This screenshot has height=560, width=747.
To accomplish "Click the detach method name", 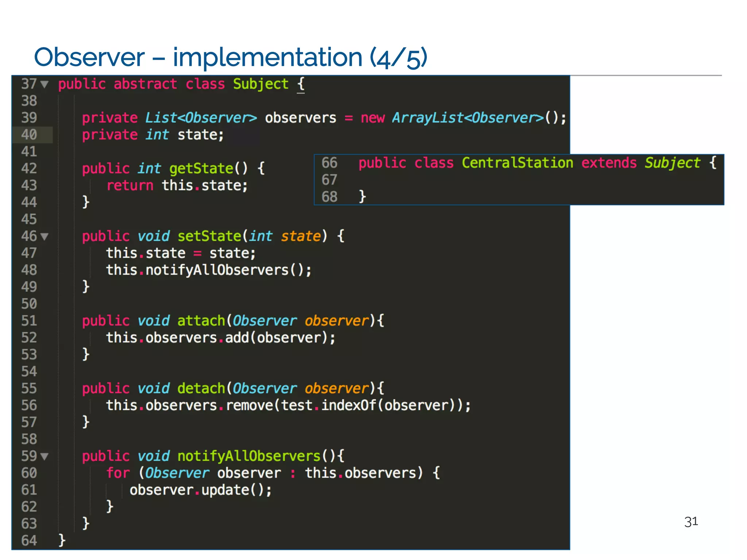I will (x=201, y=388).
